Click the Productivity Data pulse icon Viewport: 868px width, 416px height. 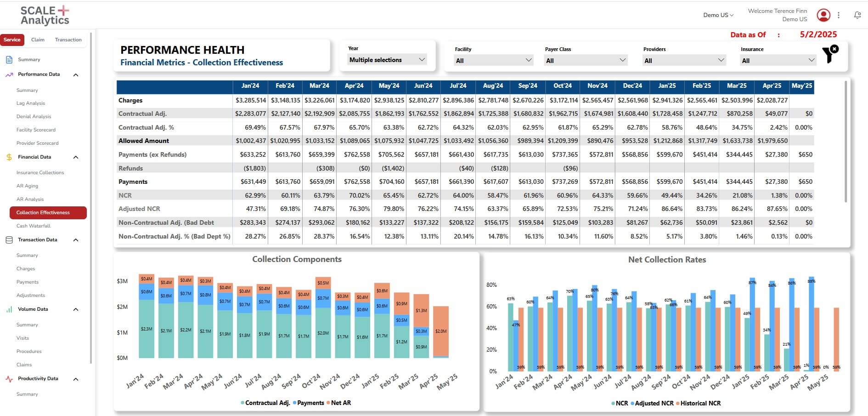[9, 379]
